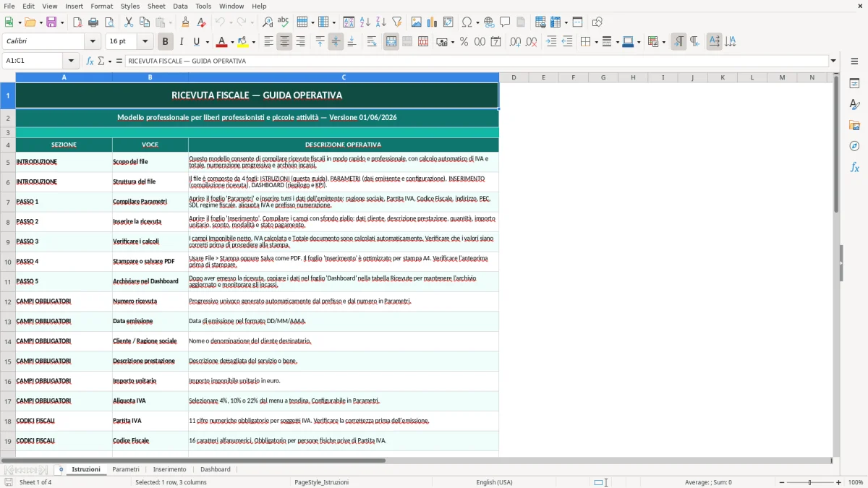Switch to the Inserimento sheet tab
The image size is (868, 488).
click(x=169, y=469)
